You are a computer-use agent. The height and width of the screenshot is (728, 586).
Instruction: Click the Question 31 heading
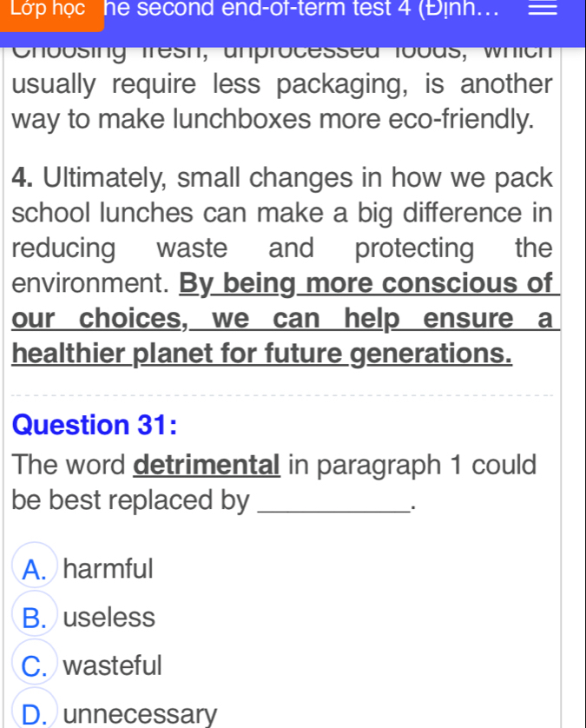95,425
